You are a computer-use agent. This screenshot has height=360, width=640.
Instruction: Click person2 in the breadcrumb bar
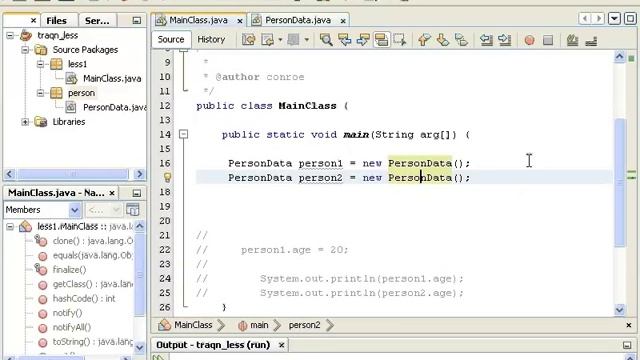pyautogui.click(x=304, y=325)
